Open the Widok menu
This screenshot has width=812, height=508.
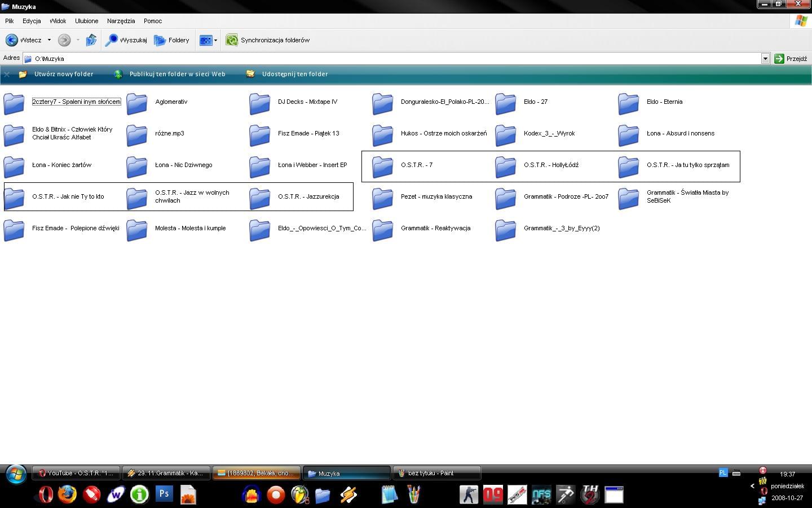point(58,21)
